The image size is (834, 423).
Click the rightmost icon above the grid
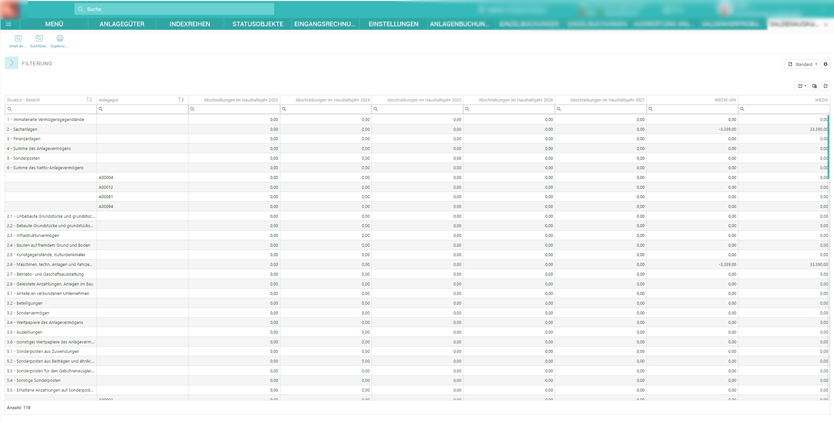[825, 86]
